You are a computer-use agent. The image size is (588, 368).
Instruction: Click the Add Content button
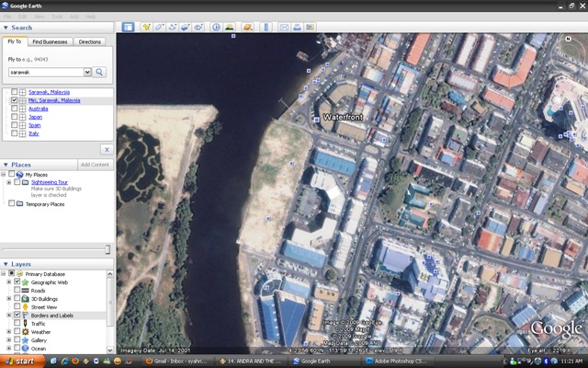pos(95,165)
